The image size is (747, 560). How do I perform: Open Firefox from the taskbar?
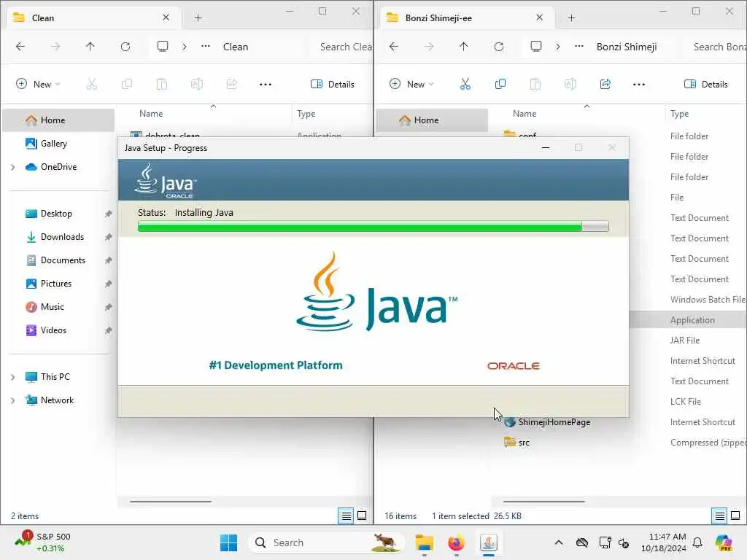457,542
